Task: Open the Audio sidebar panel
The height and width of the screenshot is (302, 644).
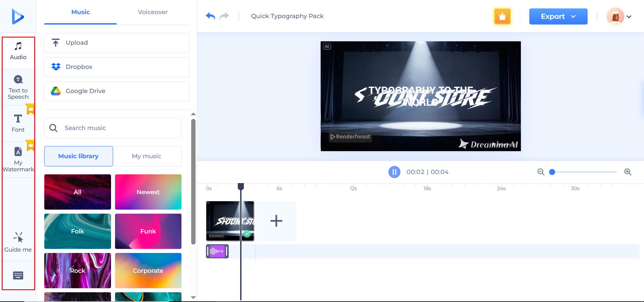Action: coord(18,51)
